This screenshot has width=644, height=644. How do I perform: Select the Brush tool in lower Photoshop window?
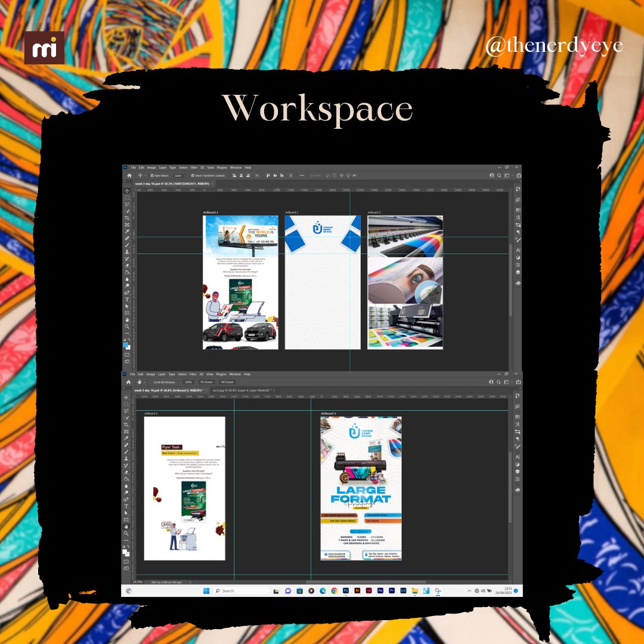(126, 451)
